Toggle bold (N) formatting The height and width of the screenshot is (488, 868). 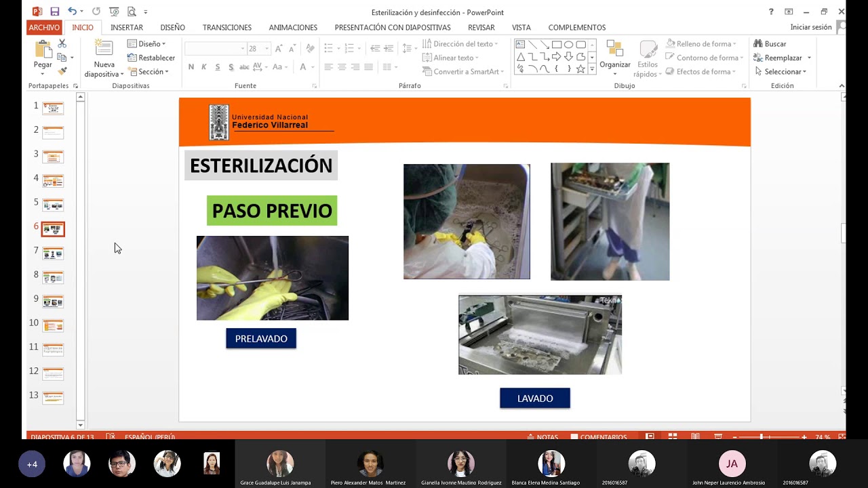(191, 67)
